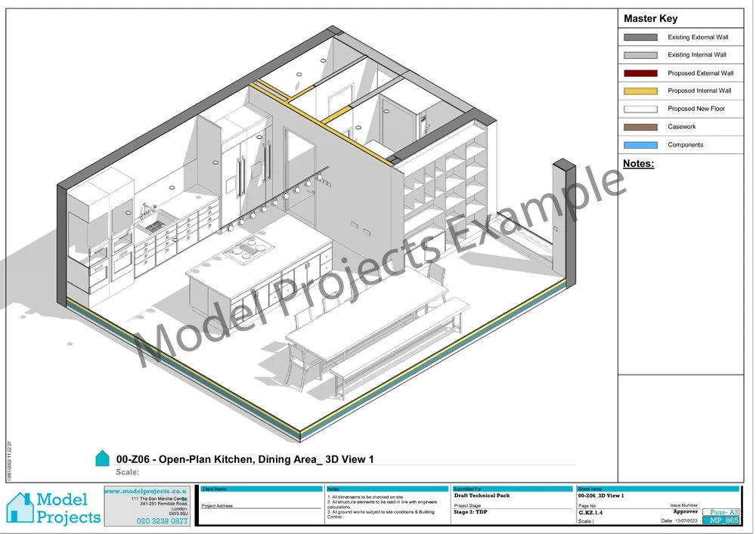Image resolution: width=756 pixels, height=534 pixels.
Task: Click the teal house icon beside the view title
Action: coord(102,458)
